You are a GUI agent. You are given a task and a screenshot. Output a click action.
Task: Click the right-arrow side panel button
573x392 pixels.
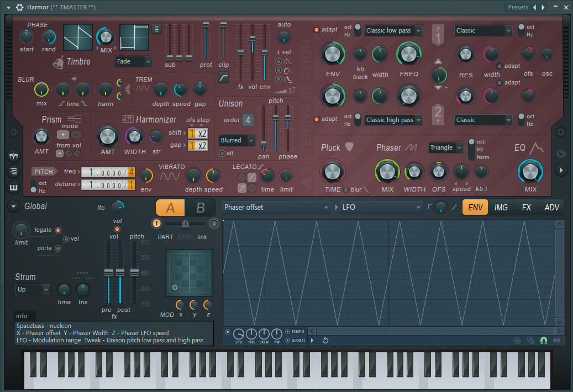[561, 169]
